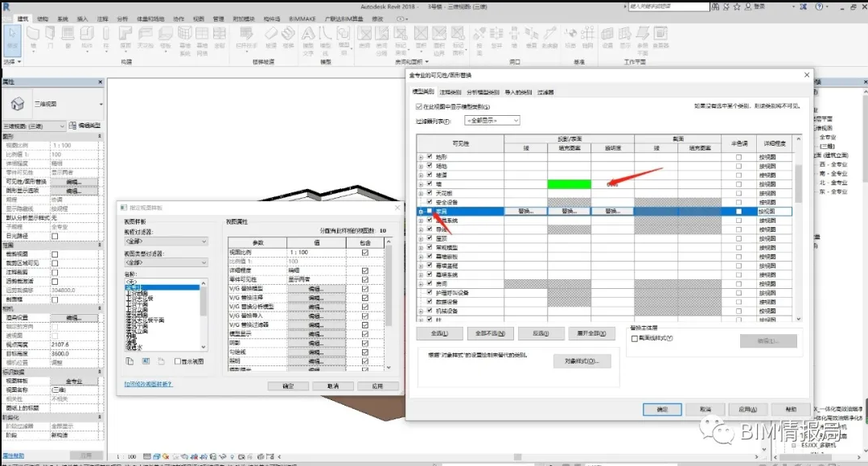Toggle 截面线样式 checkbox
Screen dimensions: 868x466
click(x=635, y=339)
